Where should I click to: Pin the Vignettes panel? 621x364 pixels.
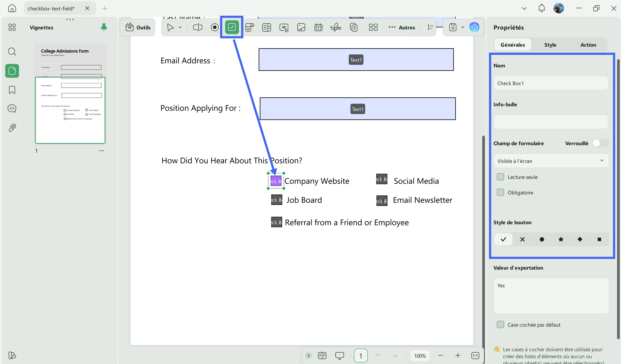104,27
